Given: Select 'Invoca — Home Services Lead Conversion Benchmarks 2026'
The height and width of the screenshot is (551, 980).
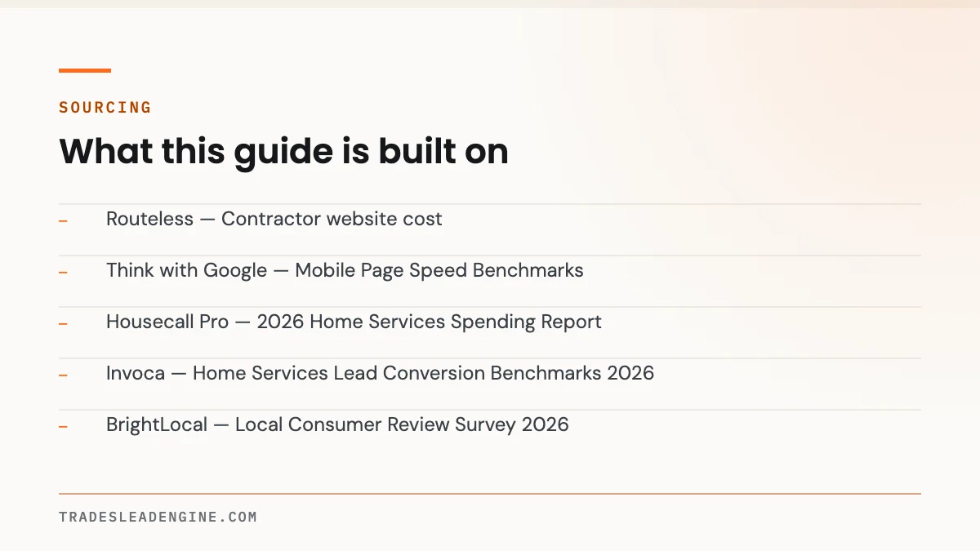Looking at the screenshot, I should click(380, 373).
